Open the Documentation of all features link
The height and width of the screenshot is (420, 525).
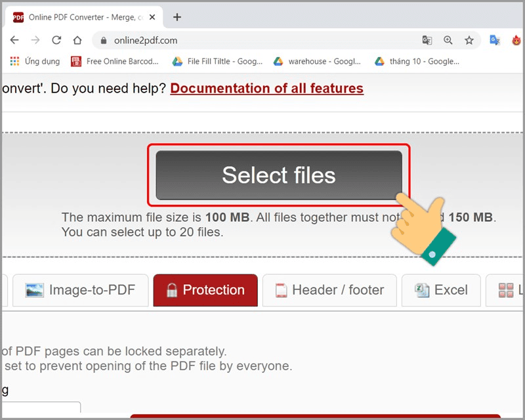click(266, 88)
